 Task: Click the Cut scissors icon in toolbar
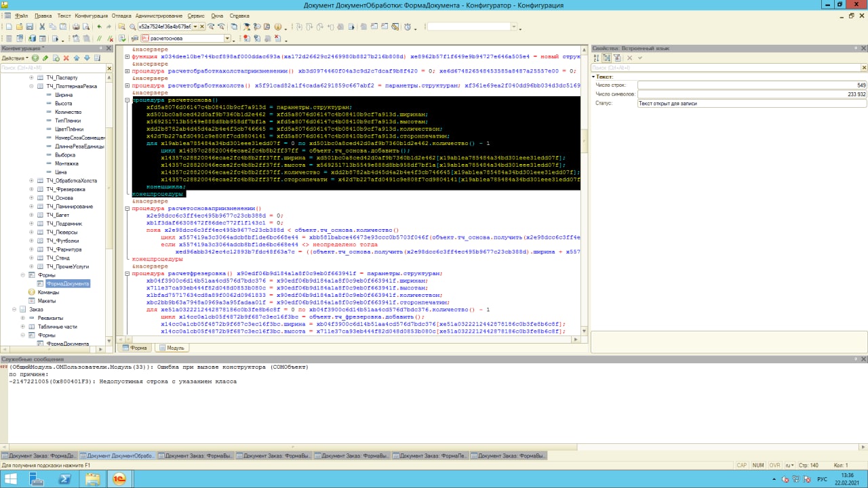pos(42,26)
